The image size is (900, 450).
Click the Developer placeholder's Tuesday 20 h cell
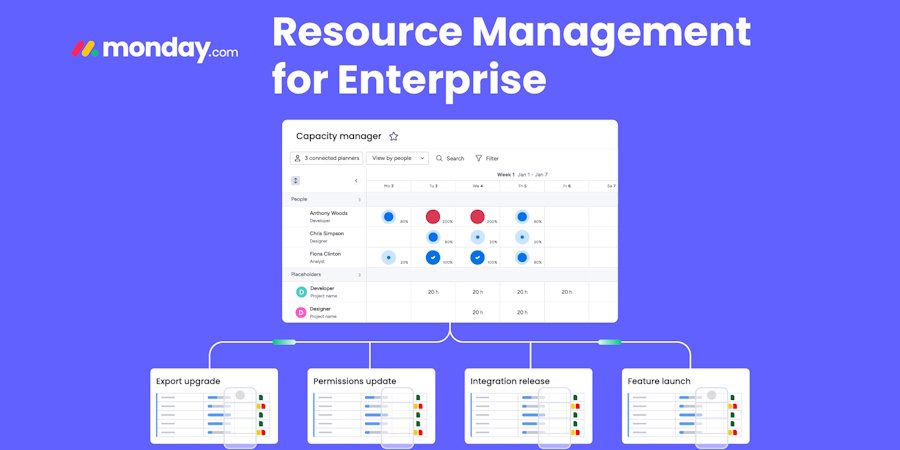pos(433,292)
